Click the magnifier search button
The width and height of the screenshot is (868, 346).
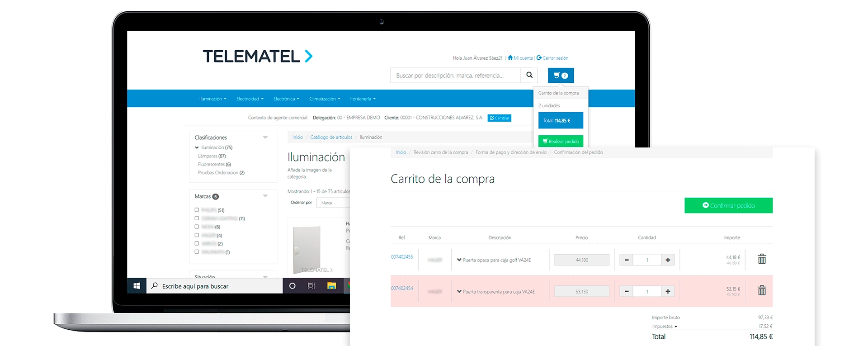point(529,75)
